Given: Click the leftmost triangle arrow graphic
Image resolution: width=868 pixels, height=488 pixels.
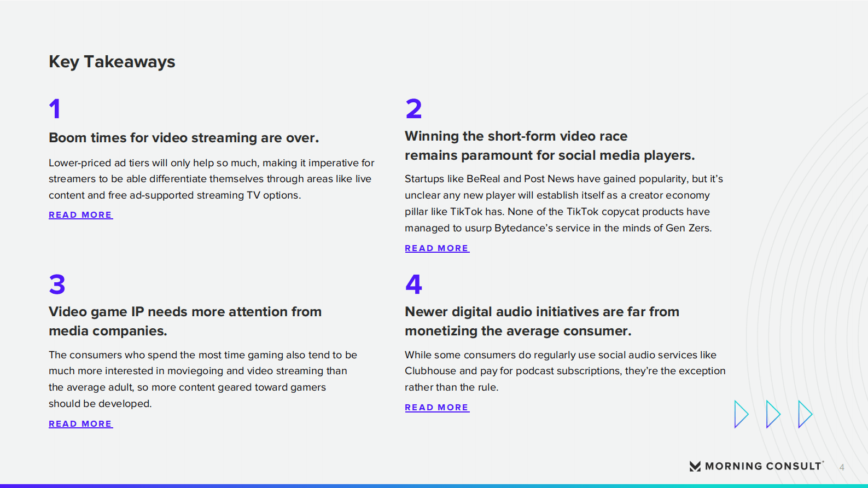Looking at the screenshot, I should coord(741,414).
